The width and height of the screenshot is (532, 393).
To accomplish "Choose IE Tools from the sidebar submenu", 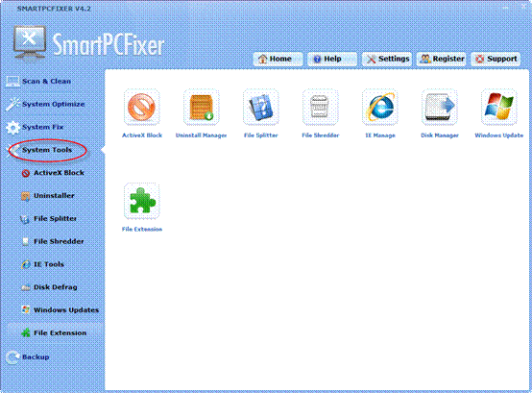I will pos(43,264).
